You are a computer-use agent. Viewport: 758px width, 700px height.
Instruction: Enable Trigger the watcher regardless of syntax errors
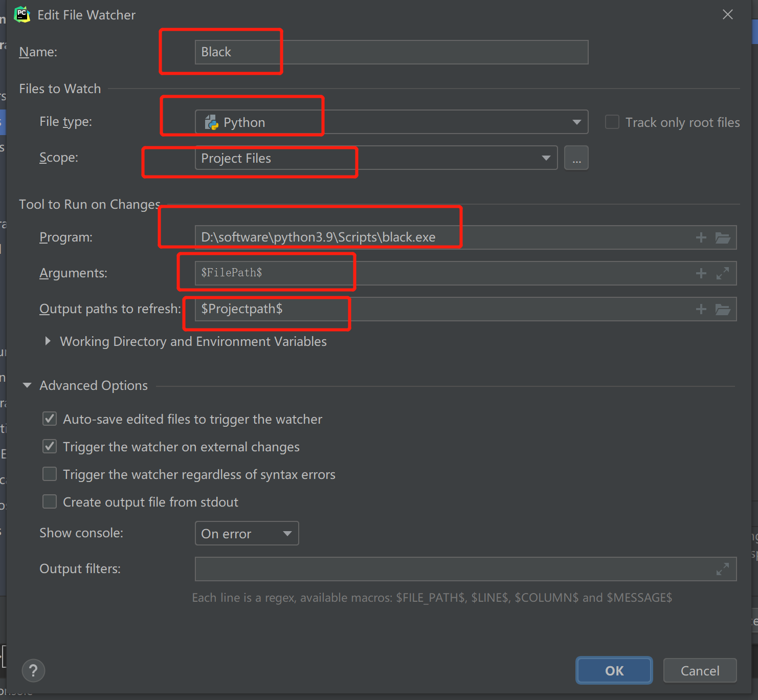[x=50, y=474]
